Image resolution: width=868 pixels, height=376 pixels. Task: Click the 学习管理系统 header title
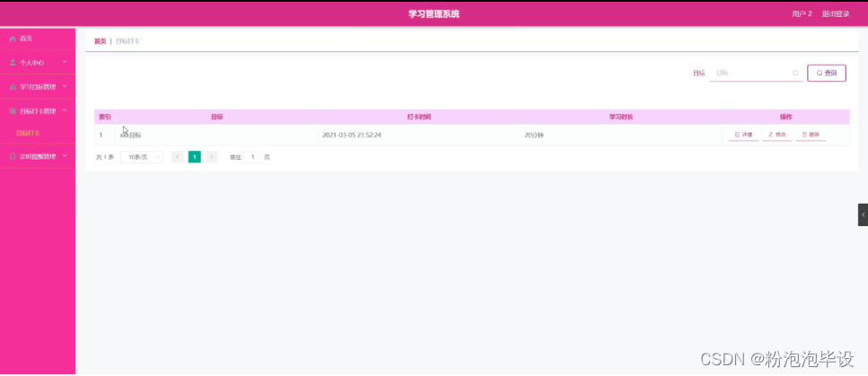(x=434, y=13)
